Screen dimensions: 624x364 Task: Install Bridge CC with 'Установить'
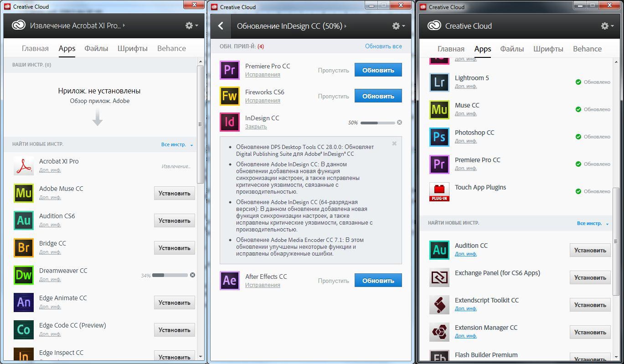(x=175, y=248)
